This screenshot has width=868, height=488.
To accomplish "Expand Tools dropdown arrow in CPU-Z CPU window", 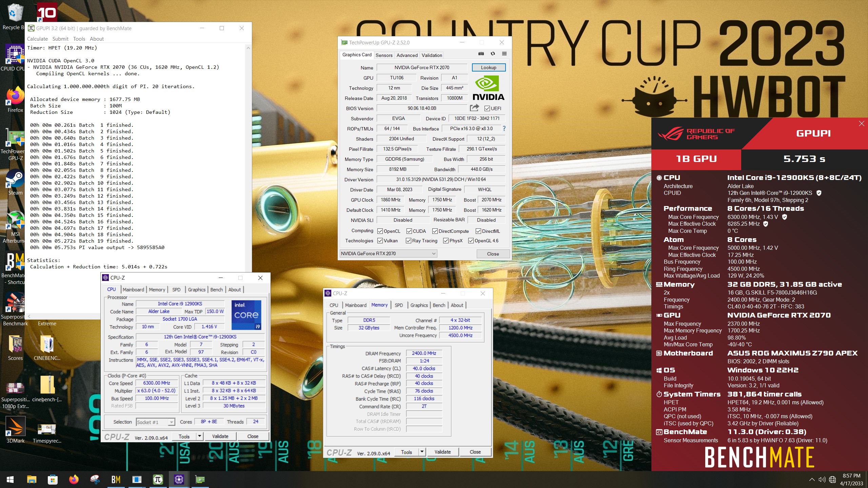I will (x=200, y=436).
